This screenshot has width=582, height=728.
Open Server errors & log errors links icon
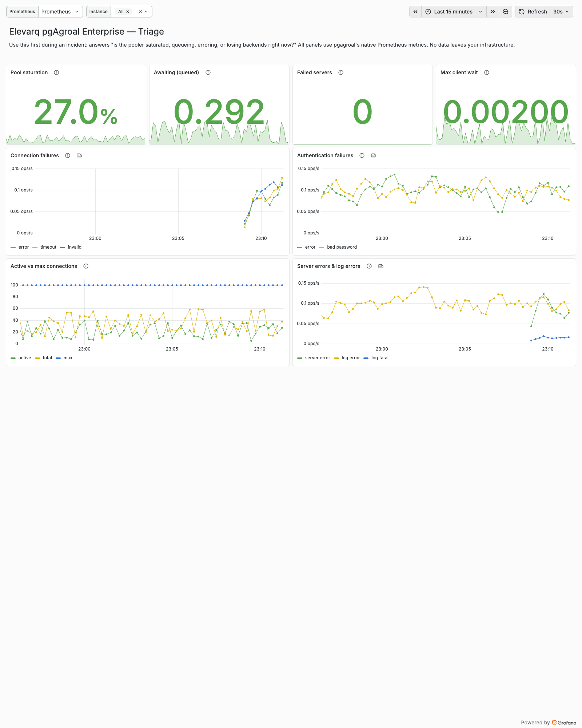[x=381, y=266]
